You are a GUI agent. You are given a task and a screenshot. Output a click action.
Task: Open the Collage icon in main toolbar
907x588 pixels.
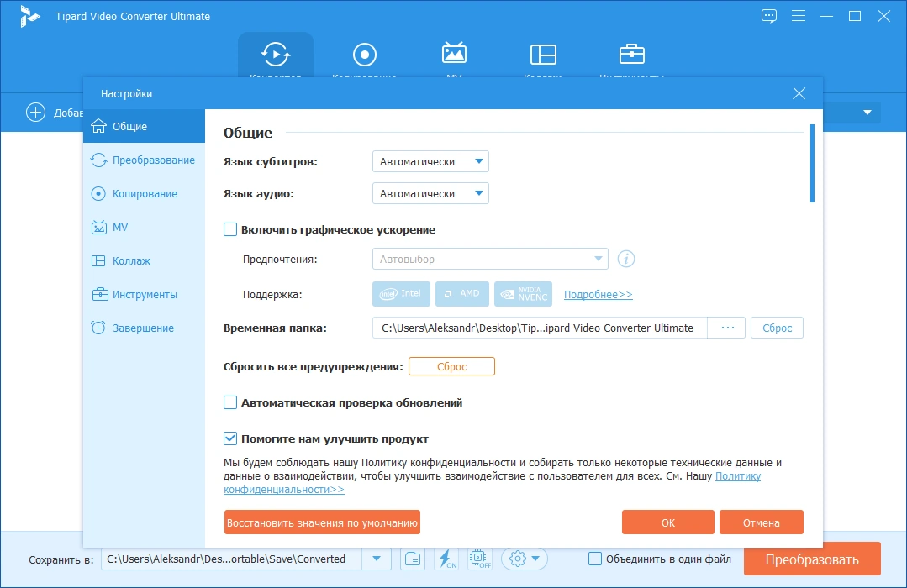pos(543,55)
